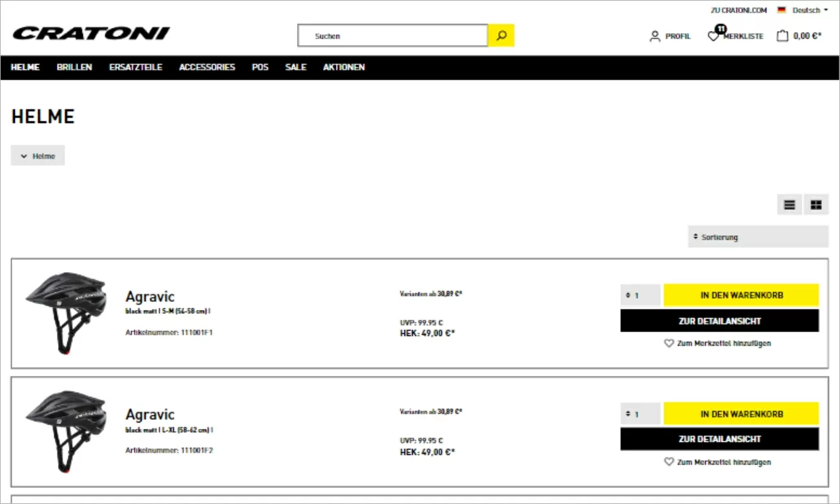Expand the Deutsch language dropdown
The image size is (840, 504).
click(x=806, y=10)
